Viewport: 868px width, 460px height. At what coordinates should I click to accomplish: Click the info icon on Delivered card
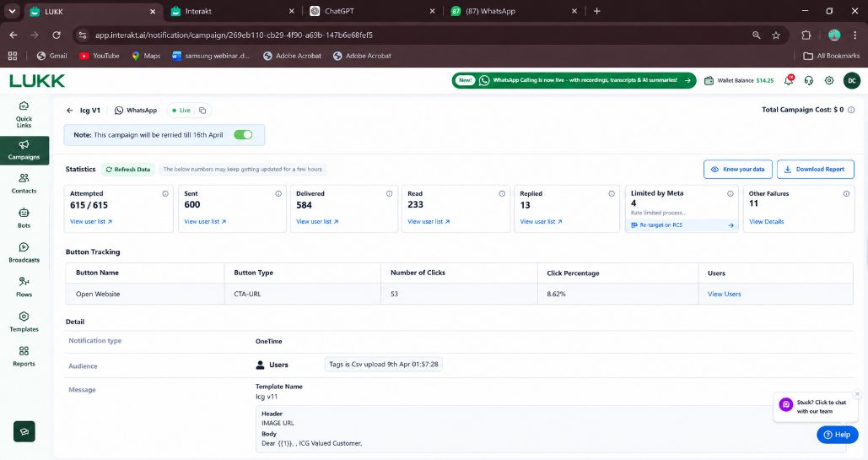[389, 193]
